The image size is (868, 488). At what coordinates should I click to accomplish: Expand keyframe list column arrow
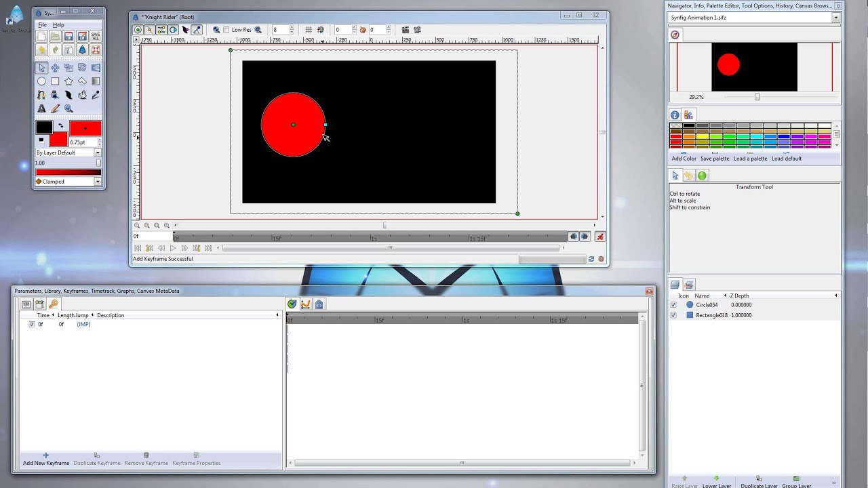(x=277, y=315)
